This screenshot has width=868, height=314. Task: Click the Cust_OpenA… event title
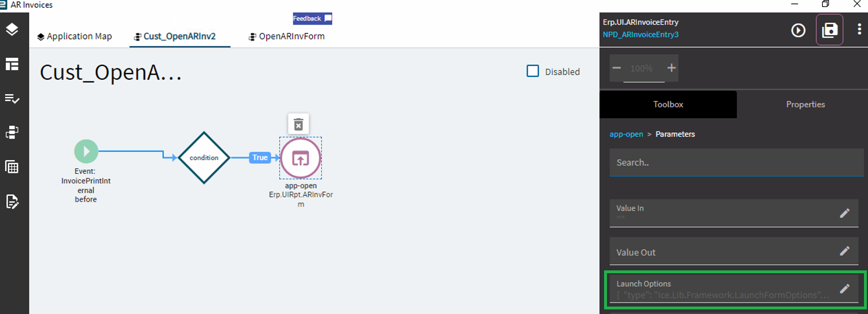pyautogui.click(x=111, y=72)
